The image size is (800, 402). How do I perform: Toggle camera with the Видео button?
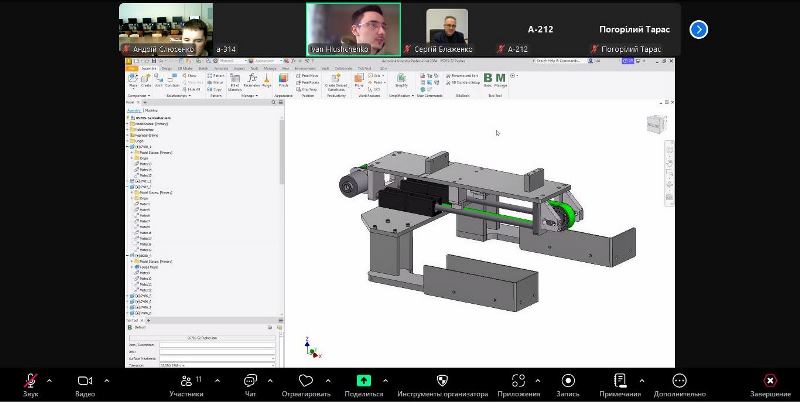click(x=84, y=381)
